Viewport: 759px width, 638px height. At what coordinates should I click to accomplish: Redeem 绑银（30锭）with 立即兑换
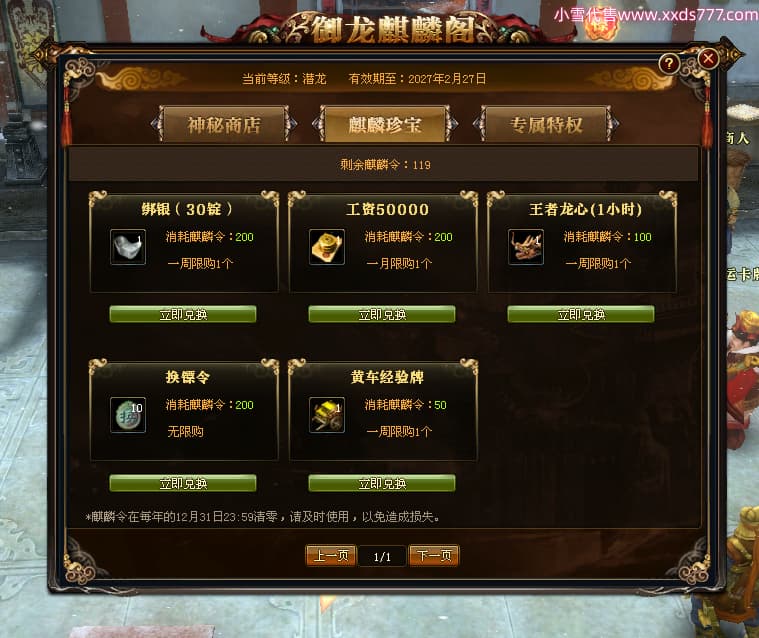click(x=183, y=314)
